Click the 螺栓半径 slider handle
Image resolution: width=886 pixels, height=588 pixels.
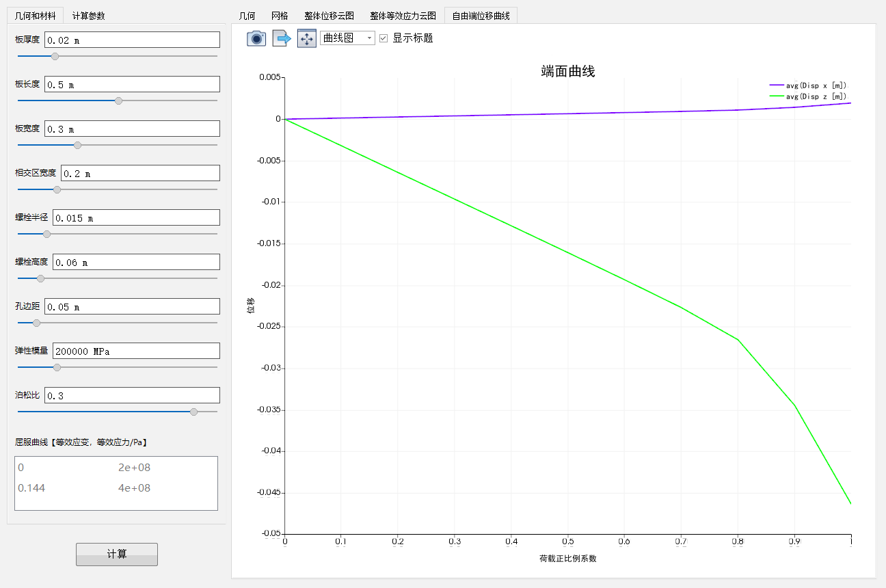tap(46, 234)
